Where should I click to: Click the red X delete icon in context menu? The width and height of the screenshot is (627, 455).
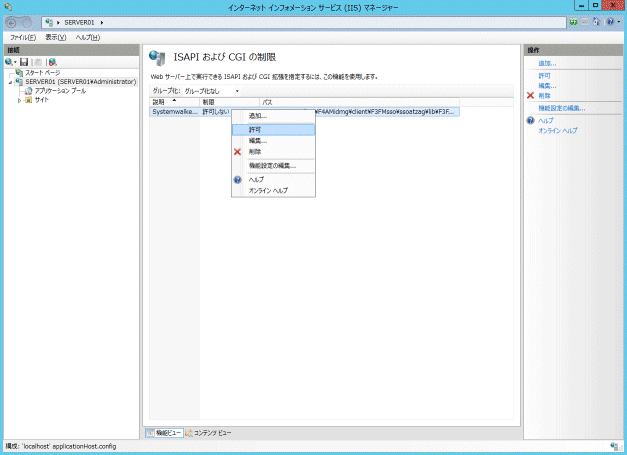pos(238,152)
